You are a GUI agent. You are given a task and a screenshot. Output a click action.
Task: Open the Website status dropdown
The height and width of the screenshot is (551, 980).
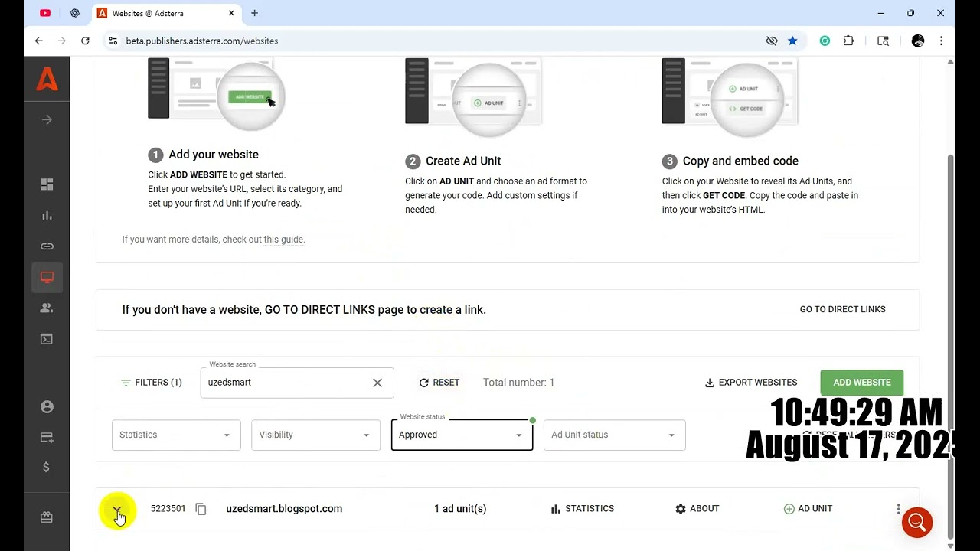pos(462,435)
